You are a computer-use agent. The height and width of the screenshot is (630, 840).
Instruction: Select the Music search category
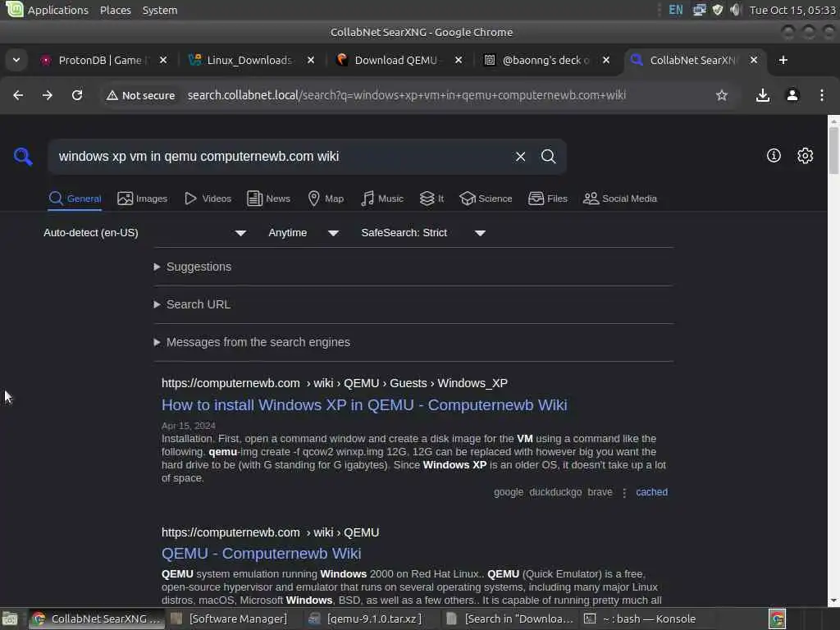[382, 199]
